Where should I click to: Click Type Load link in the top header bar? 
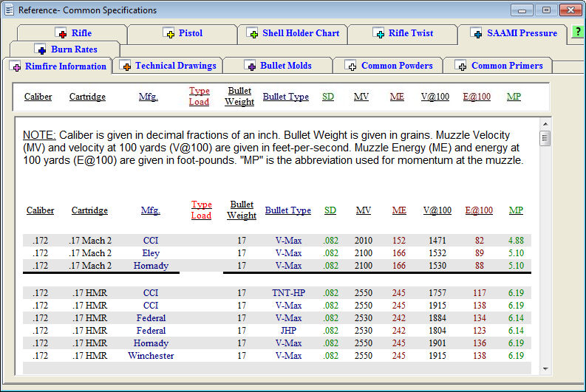pyautogui.click(x=199, y=96)
